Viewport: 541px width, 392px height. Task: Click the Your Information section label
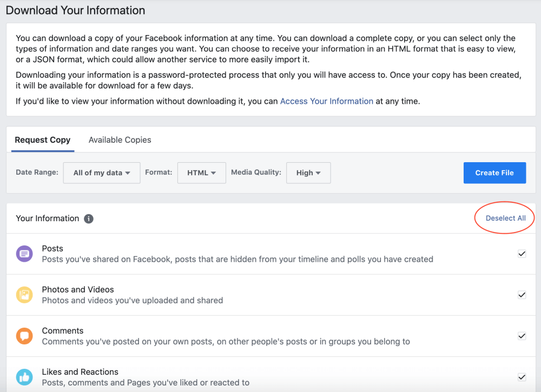coord(47,218)
